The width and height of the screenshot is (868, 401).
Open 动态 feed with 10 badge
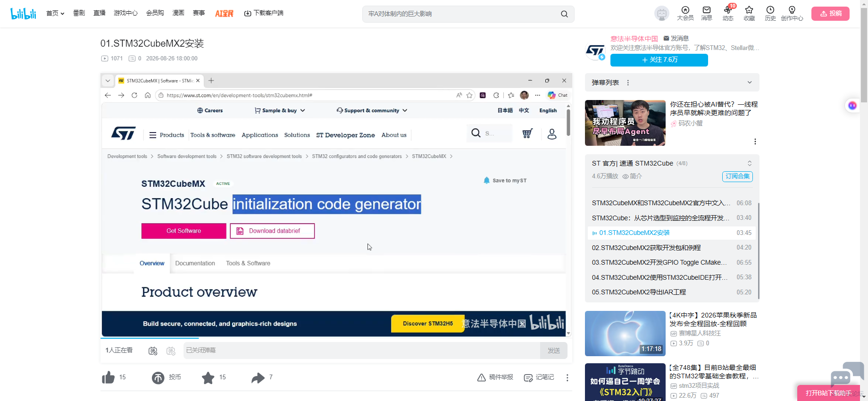coord(728,13)
